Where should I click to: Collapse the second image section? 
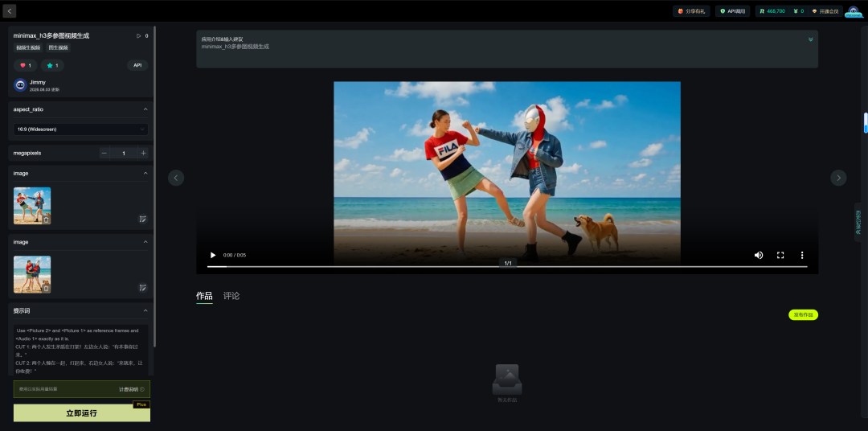tap(145, 242)
